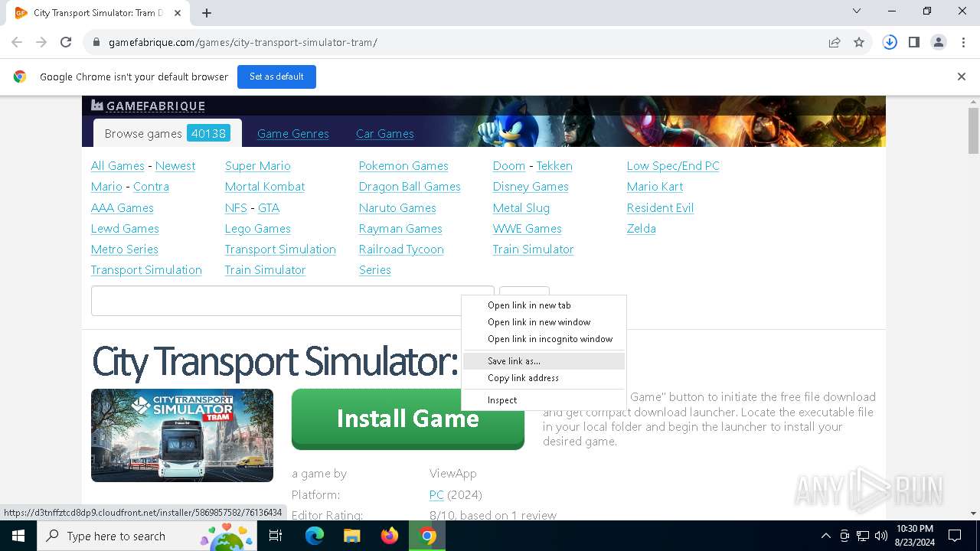Dismiss the default browser notification bar
The image size is (980, 551).
tap(962, 77)
